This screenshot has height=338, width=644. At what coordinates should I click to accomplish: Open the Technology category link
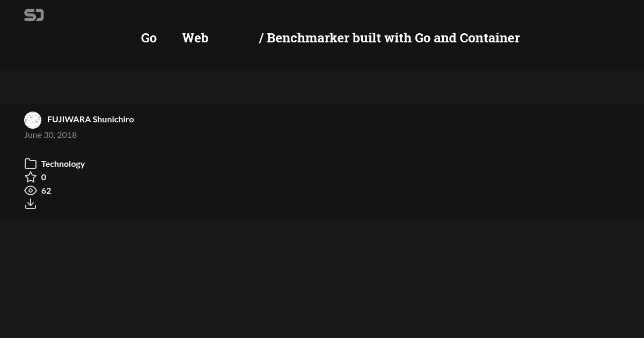pos(63,164)
